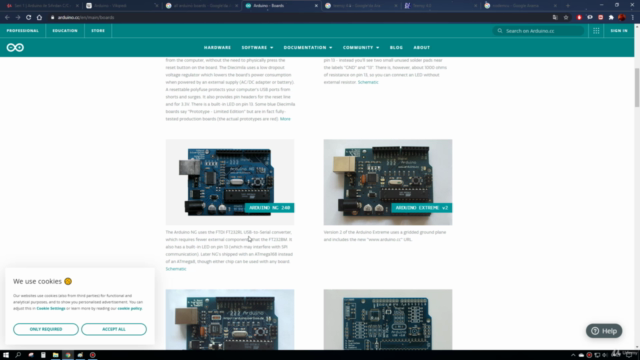The image size is (640, 360).
Task: Expand the Community dropdown menu
Action: coord(361,48)
